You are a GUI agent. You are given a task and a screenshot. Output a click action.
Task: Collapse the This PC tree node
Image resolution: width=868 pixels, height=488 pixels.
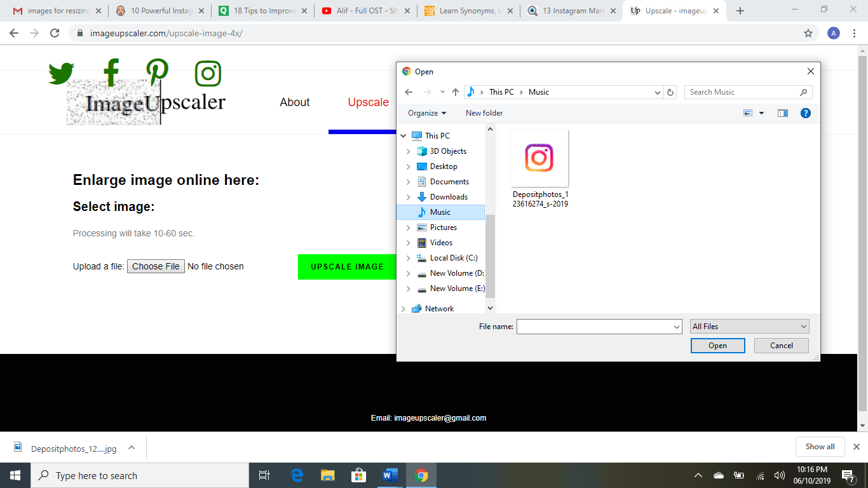pyautogui.click(x=403, y=136)
